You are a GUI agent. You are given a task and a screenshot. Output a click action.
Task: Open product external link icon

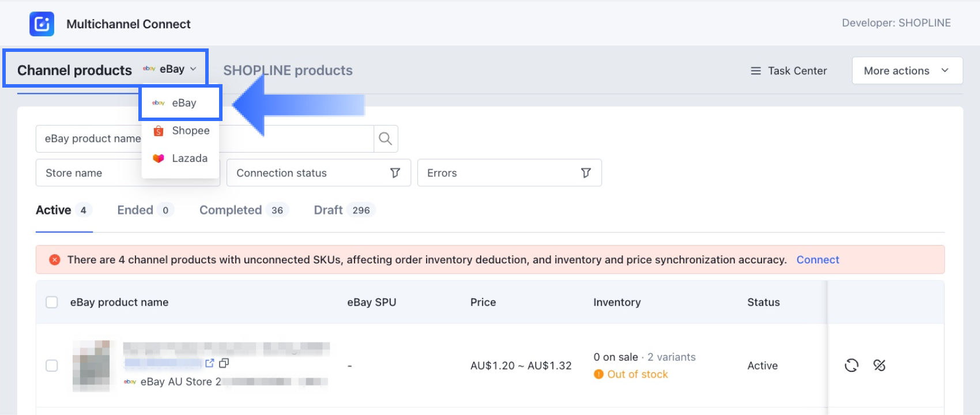[209, 363]
